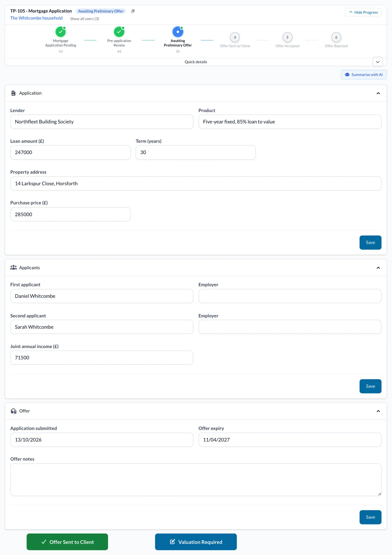The image size is (392, 555).
Task: Select the Awaiting Preliminary Offer step
Action: coord(178,32)
